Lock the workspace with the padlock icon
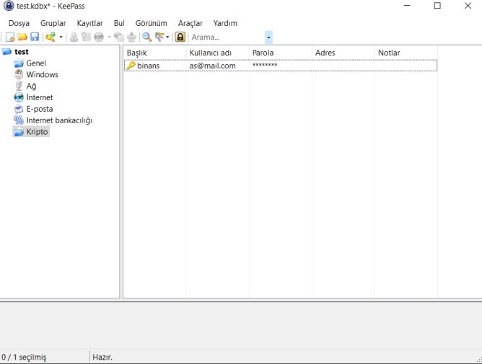The width and height of the screenshot is (482, 364). 180,37
